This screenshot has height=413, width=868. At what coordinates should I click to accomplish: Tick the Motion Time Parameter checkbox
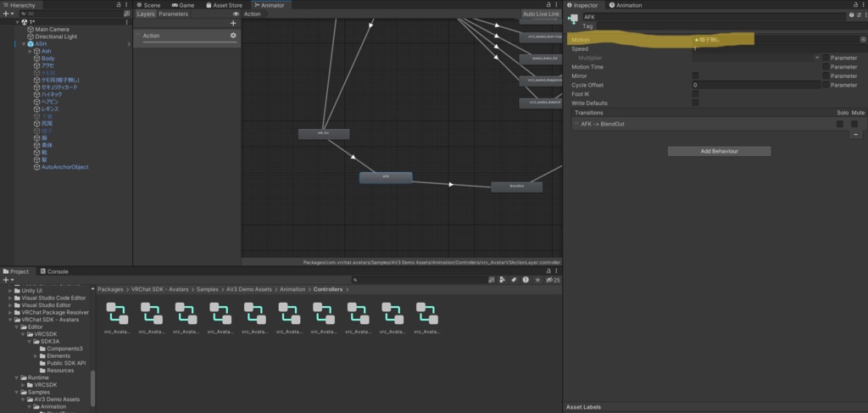click(x=826, y=67)
